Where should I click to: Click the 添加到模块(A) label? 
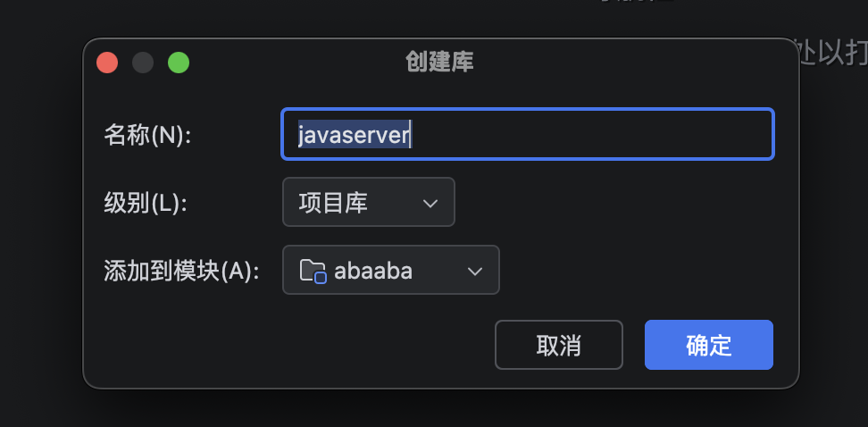point(181,271)
